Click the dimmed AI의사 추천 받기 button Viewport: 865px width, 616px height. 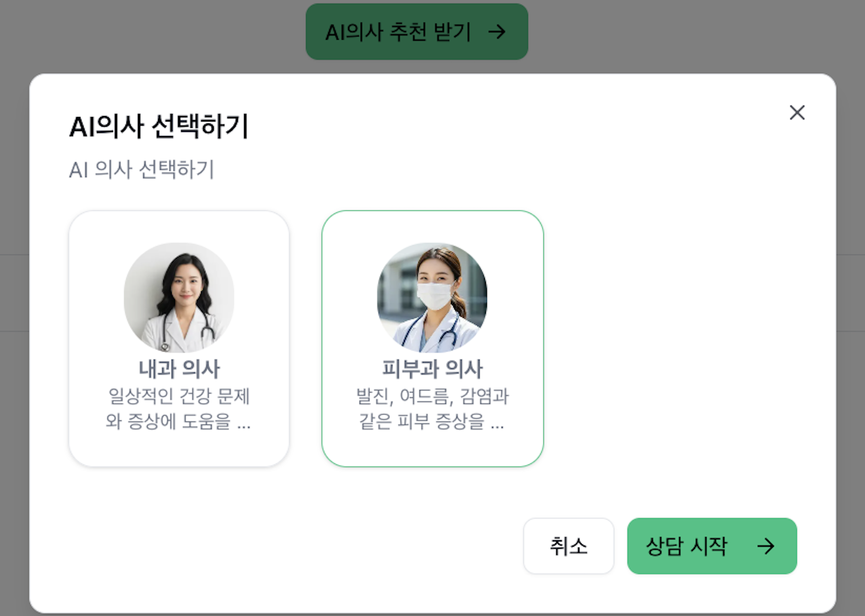point(417,32)
